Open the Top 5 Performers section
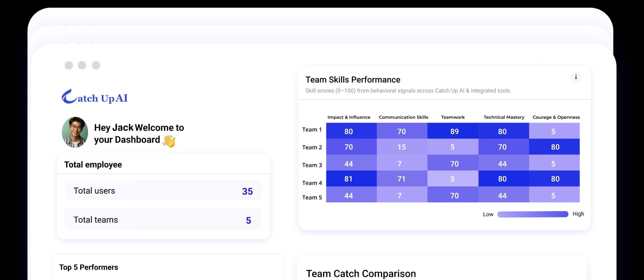Image resolution: width=644 pixels, height=280 pixels. [x=88, y=267]
